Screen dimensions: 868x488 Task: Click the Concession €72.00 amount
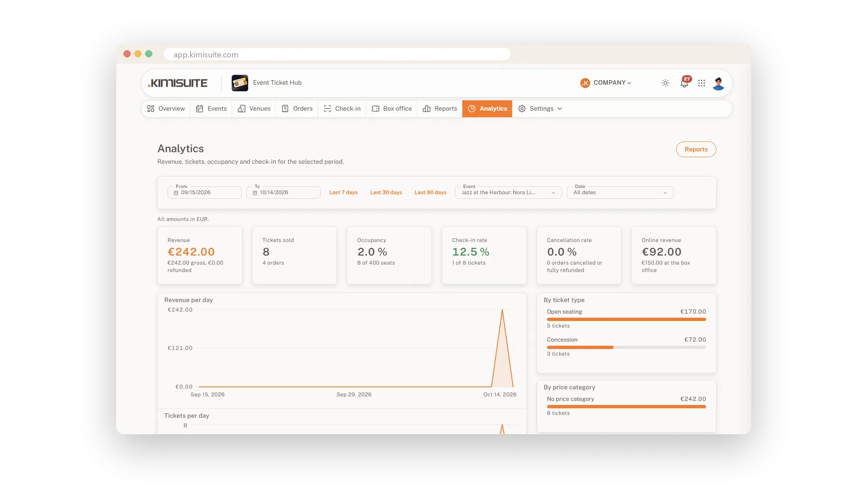(x=695, y=340)
